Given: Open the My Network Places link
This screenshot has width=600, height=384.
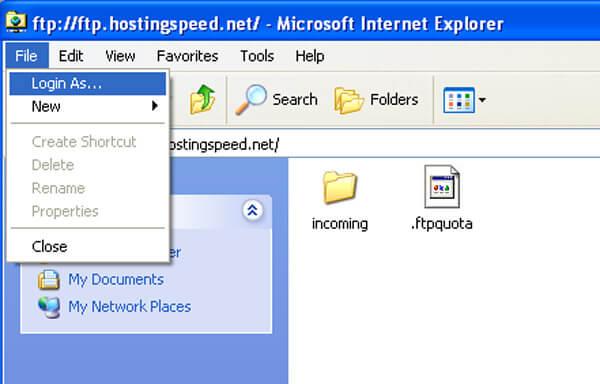Looking at the screenshot, I should [129, 307].
